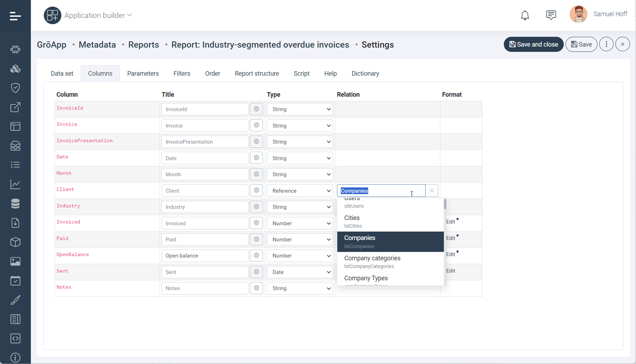Select the paintbrush styling icon in sidebar

15,300
